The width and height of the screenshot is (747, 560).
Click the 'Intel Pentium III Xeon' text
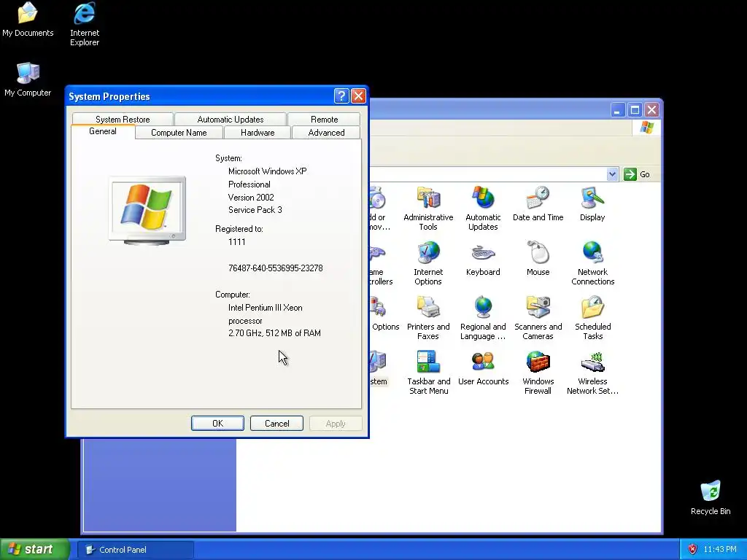[265, 308]
